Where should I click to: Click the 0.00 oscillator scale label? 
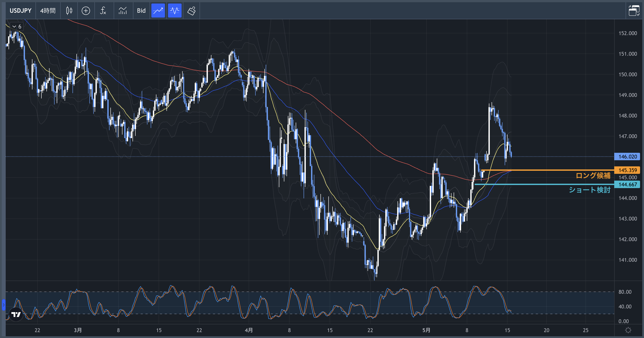point(623,321)
